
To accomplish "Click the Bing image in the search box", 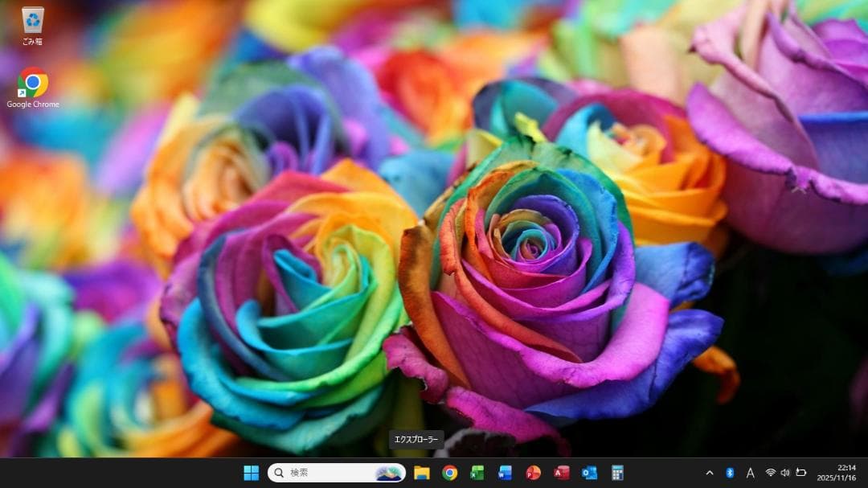I will point(390,474).
